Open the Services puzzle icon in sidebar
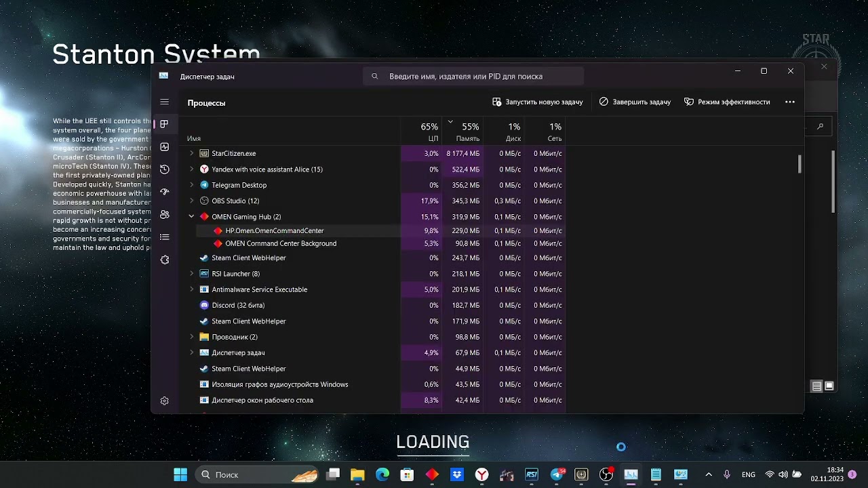 point(164,260)
